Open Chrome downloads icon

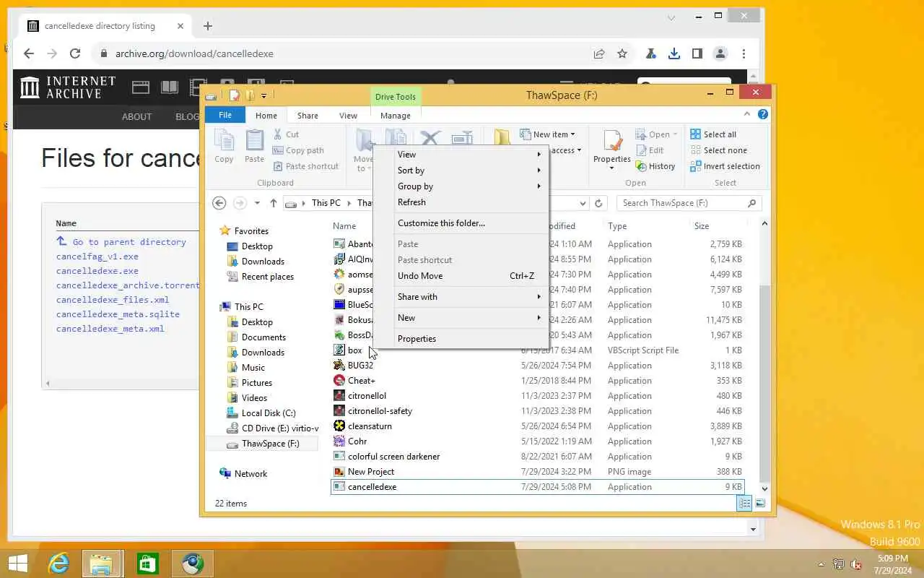[x=674, y=53]
